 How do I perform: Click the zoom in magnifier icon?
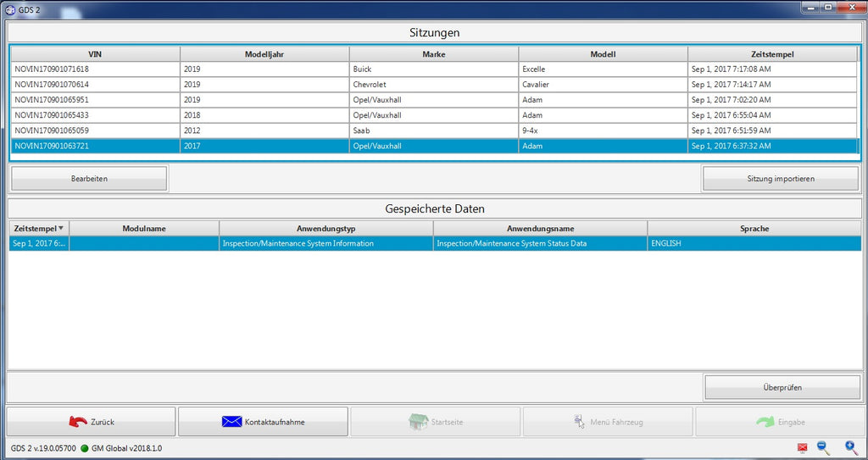851,448
